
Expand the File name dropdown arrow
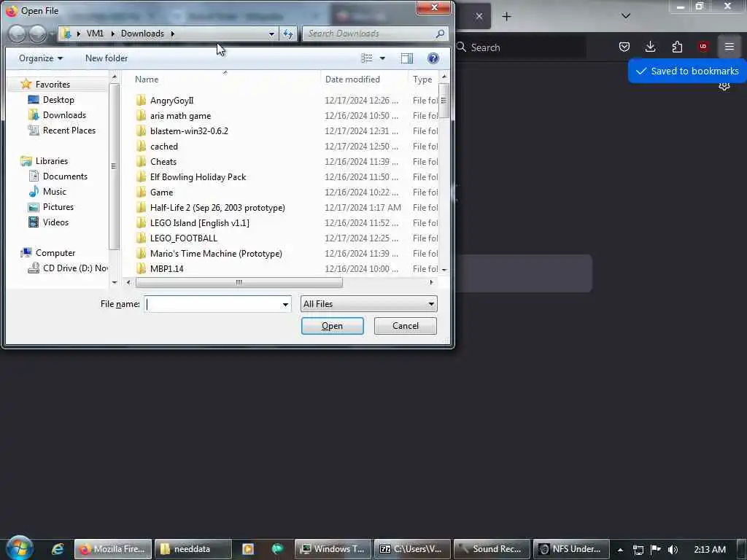coord(285,304)
